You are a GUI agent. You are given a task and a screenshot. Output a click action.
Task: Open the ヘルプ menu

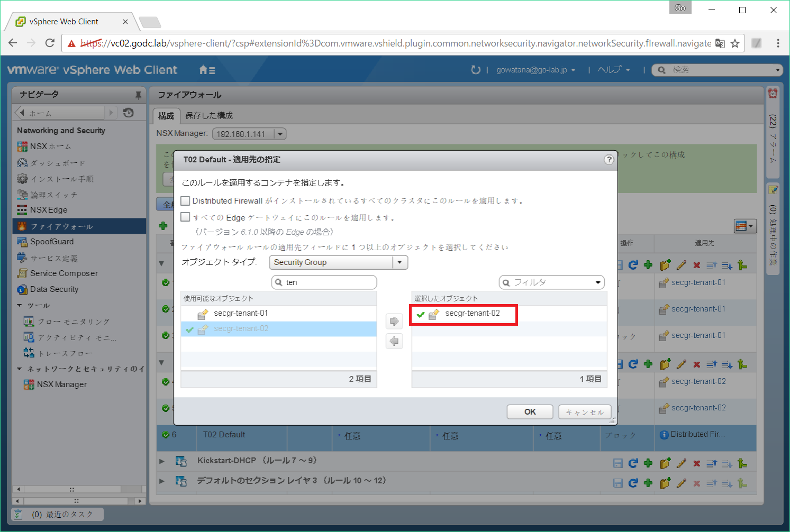[614, 70]
